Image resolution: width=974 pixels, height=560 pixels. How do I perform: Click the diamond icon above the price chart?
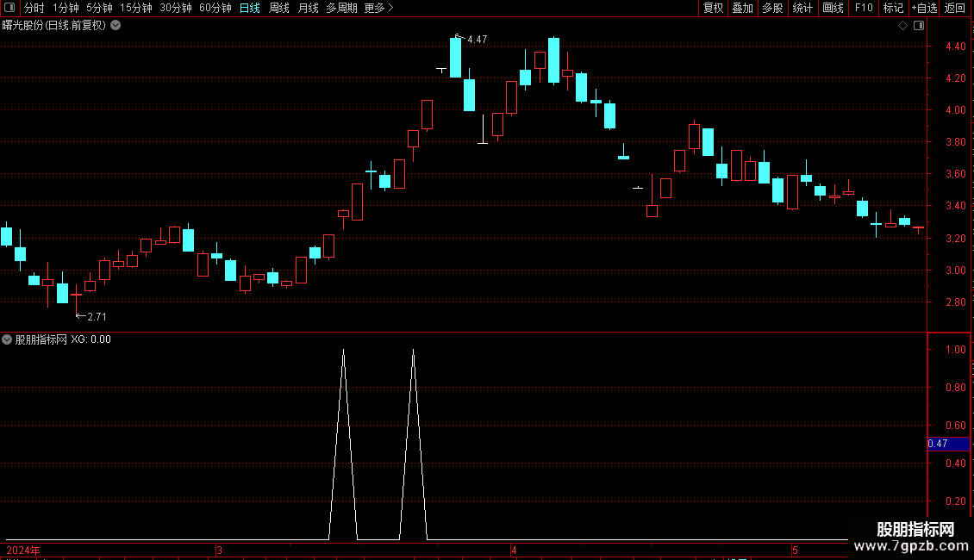click(x=903, y=26)
